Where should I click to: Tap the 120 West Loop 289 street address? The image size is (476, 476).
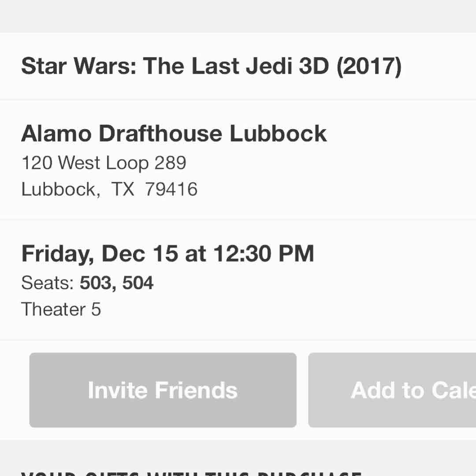pos(104,163)
